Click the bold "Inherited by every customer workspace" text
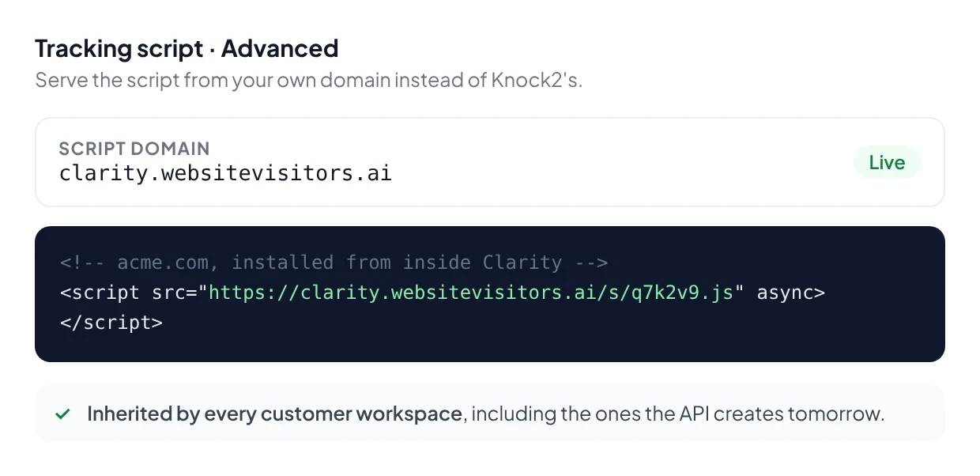The height and width of the screenshot is (476, 980). click(x=274, y=414)
